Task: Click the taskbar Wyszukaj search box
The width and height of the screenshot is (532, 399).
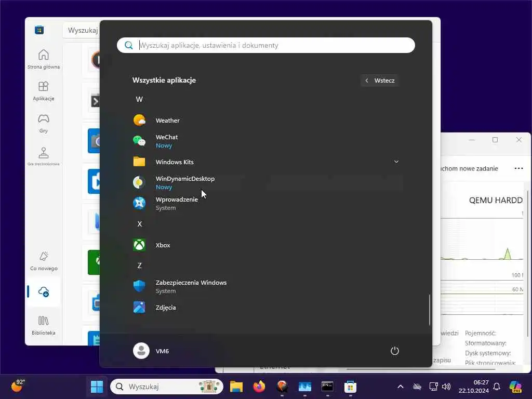Action: tap(167, 387)
